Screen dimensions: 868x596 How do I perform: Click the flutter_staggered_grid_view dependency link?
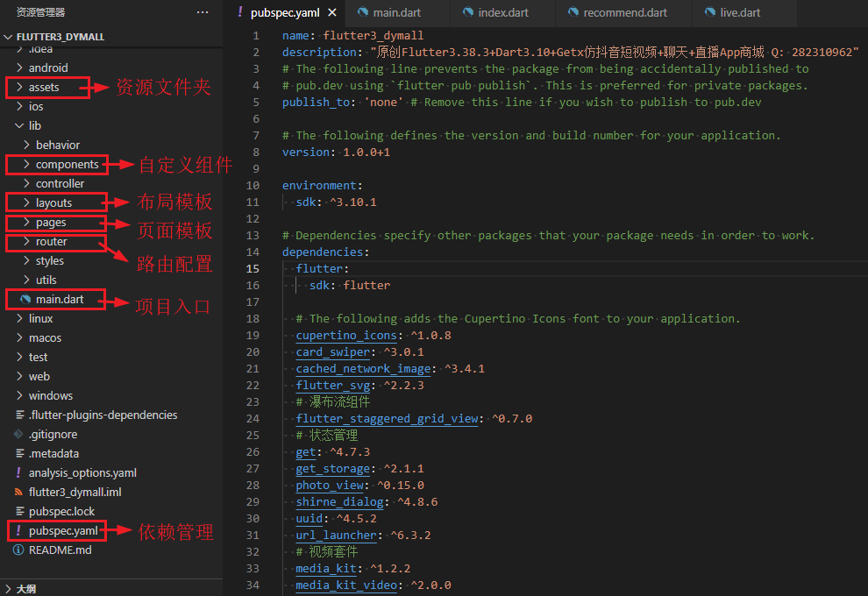(387, 418)
